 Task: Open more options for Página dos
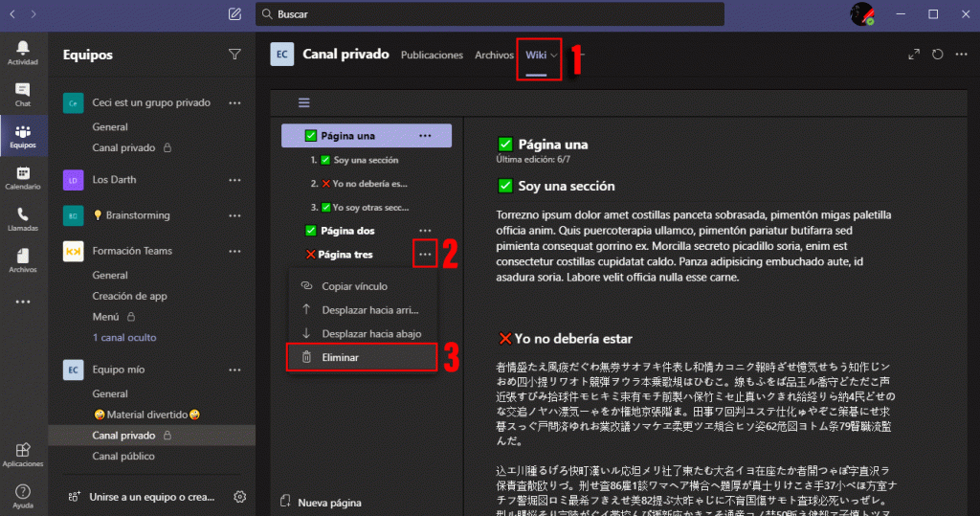(425, 231)
